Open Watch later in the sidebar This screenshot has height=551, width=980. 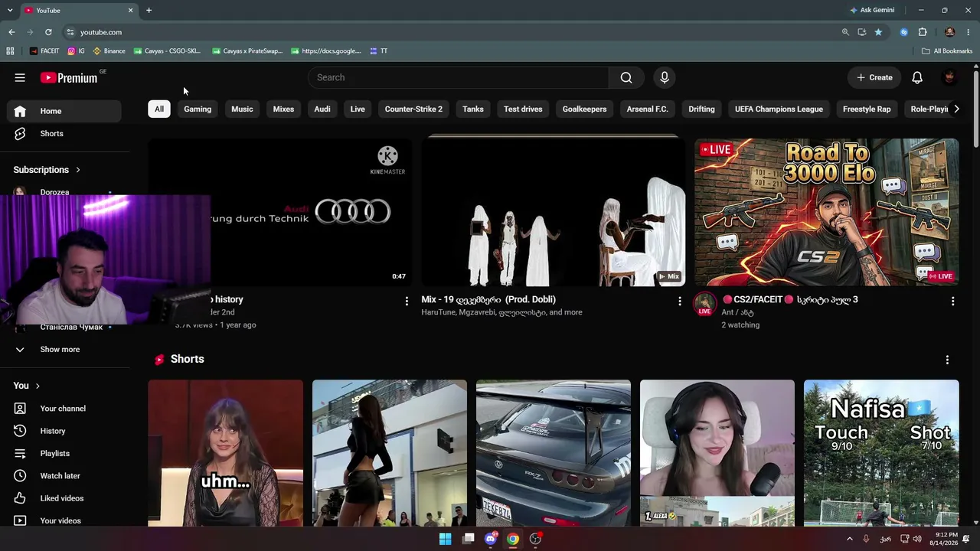[x=64, y=476]
